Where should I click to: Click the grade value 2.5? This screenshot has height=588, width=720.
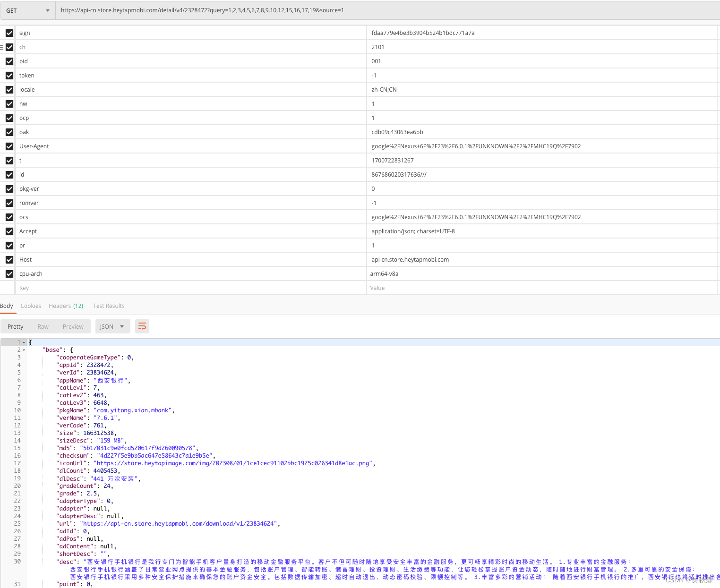pyautogui.click(x=92, y=494)
